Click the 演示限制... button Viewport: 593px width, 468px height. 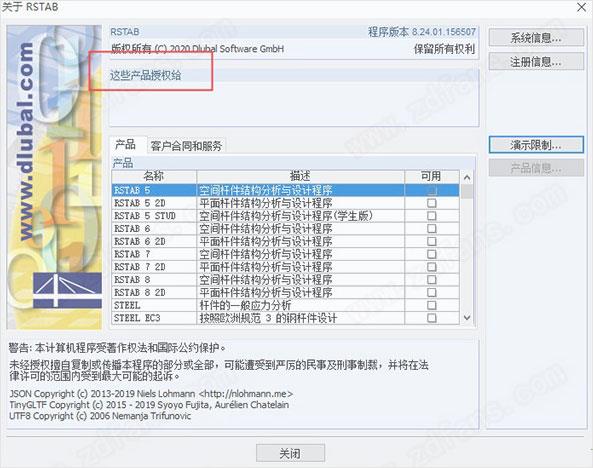click(536, 145)
